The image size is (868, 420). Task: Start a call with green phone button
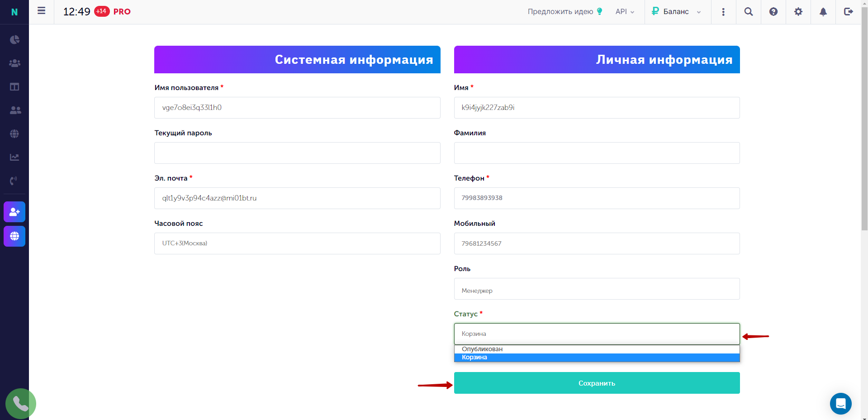coord(21,403)
